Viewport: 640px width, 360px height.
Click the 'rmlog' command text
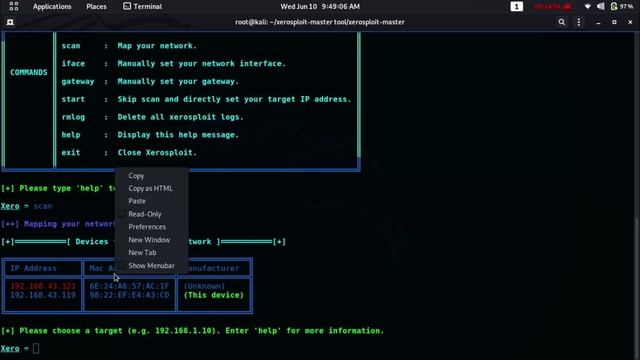(73, 117)
